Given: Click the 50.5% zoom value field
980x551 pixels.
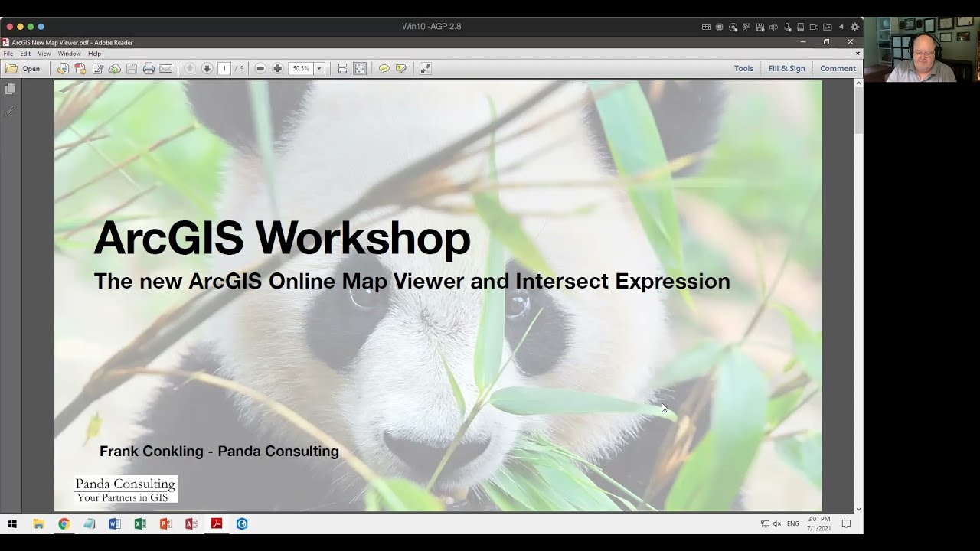Looking at the screenshot, I should 301,68.
